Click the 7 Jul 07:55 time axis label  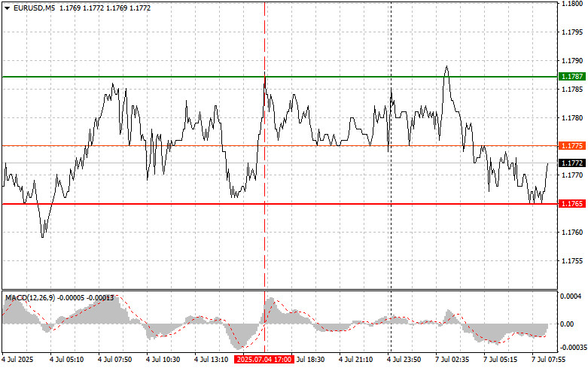point(548,360)
